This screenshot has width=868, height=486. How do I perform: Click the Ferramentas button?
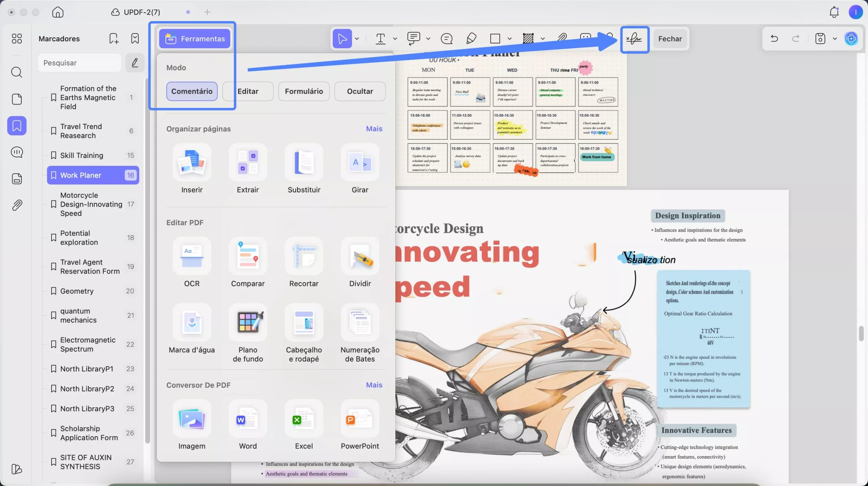[195, 39]
